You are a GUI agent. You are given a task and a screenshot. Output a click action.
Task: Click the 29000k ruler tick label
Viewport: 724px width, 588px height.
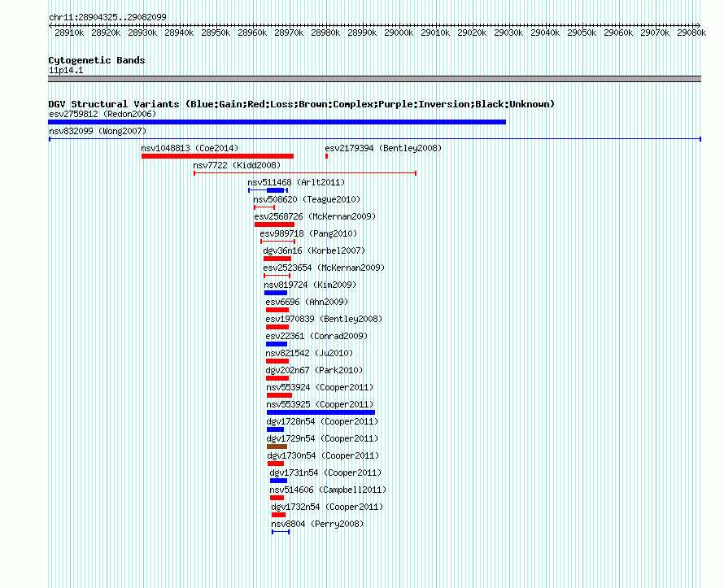pos(399,33)
